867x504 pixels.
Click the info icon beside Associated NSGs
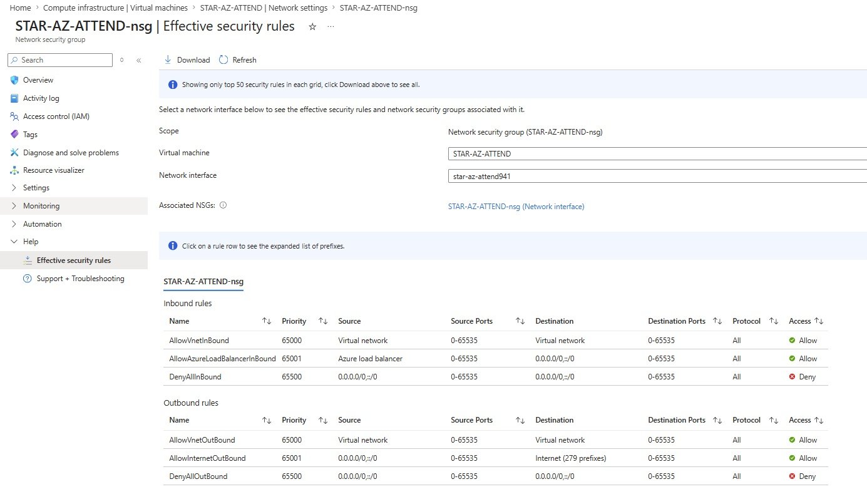coord(223,205)
